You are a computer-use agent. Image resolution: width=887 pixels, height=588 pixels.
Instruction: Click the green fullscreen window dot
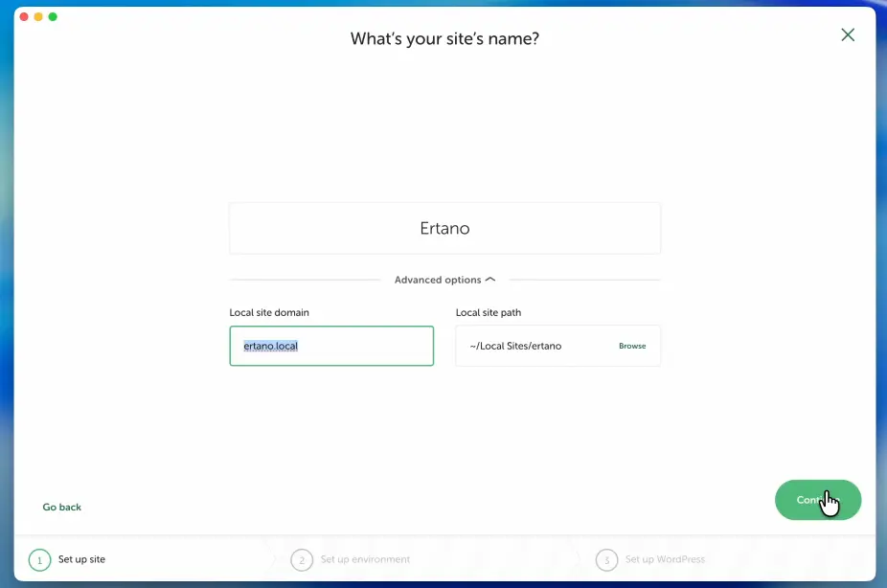point(53,17)
